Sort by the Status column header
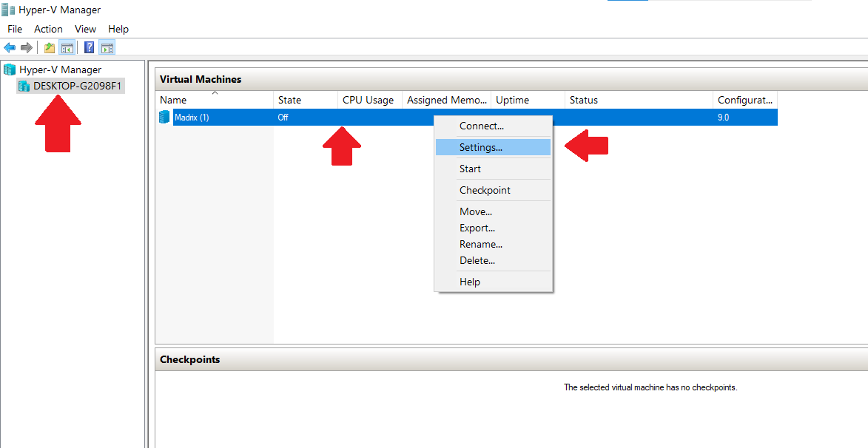Viewport: 868px width, 448px height. (639, 100)
